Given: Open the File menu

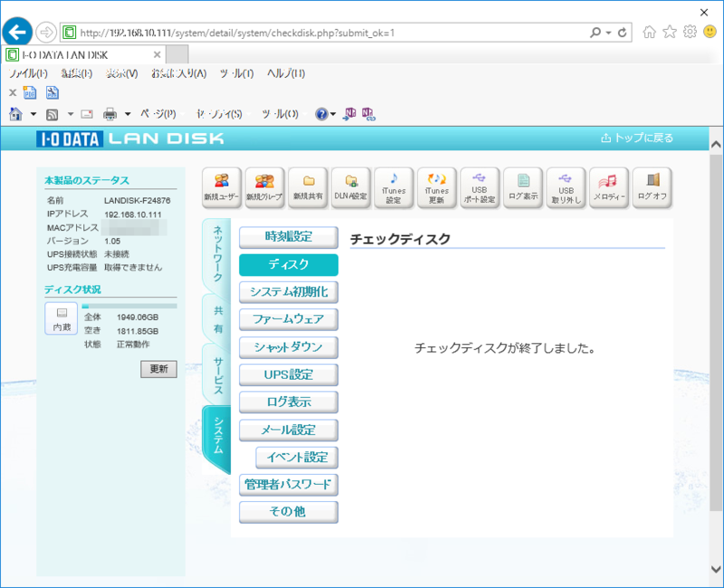Looking at the screenshot, I should [28, 73].
